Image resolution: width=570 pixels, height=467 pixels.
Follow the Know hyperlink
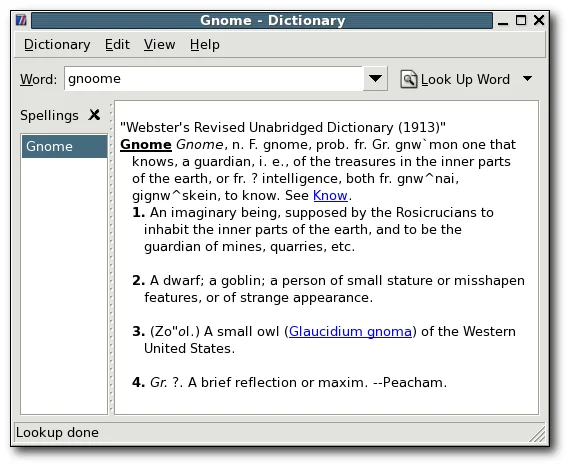pos(330,196)
